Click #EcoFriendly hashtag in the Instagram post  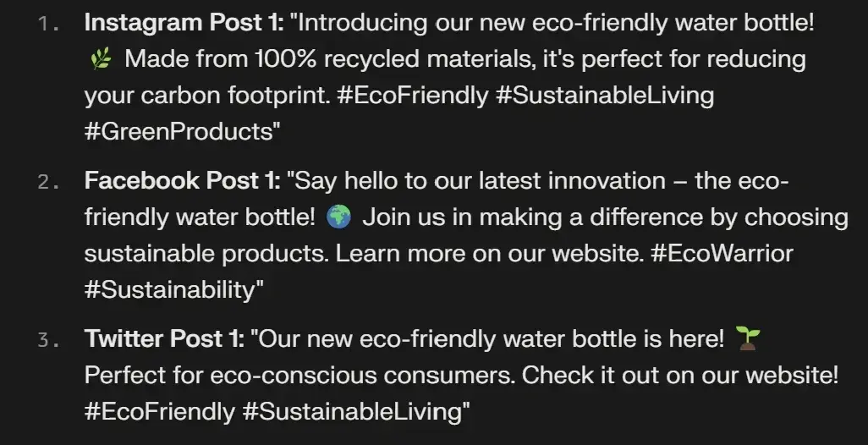point(413,96)
